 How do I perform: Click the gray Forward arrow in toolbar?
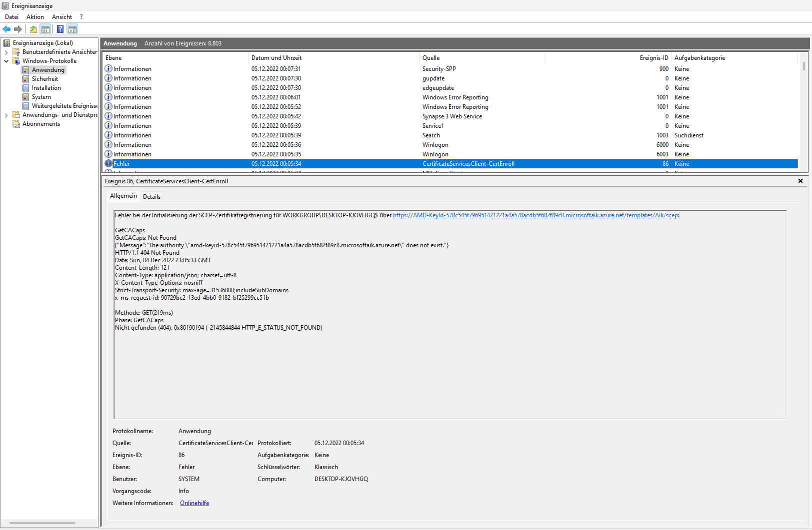click(18, 29)
